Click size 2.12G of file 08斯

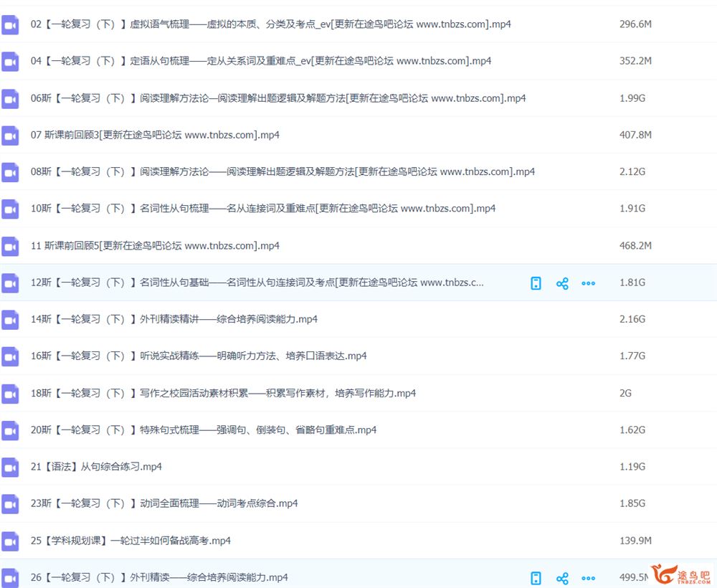coord(632,172)
